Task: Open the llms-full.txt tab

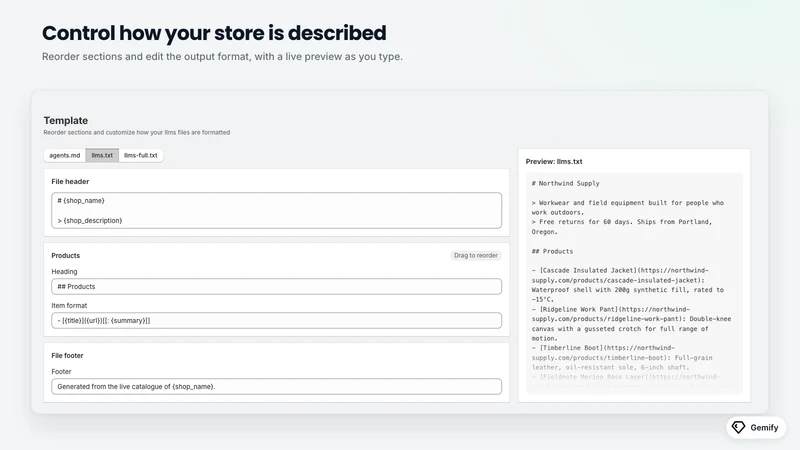Action: [x=141, y=156]
